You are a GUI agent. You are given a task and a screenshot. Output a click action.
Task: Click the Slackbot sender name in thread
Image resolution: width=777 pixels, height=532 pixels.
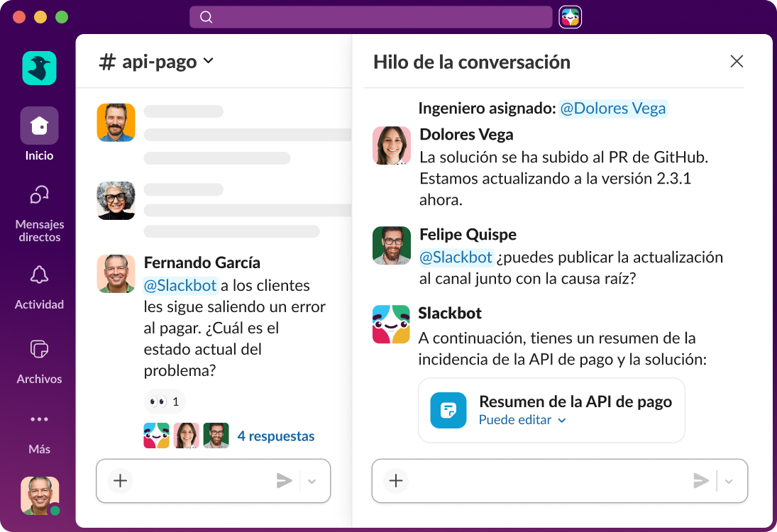click(x=450, y=313)
